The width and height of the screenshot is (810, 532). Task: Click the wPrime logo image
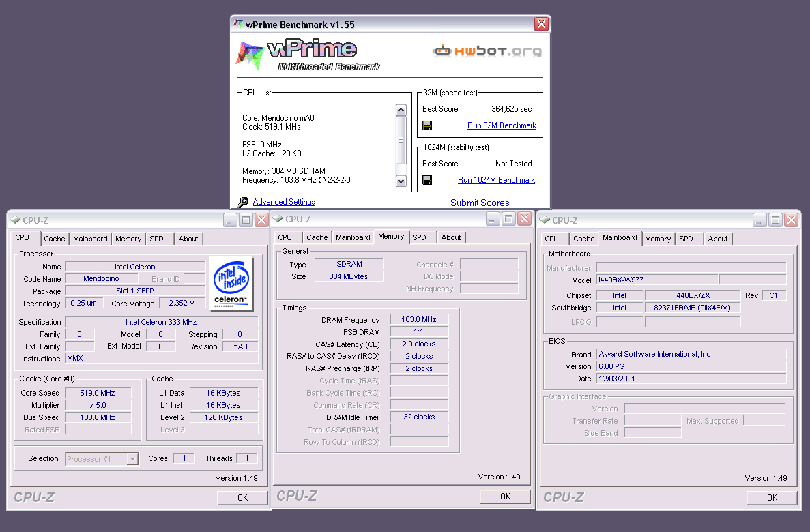coord(308,55)
